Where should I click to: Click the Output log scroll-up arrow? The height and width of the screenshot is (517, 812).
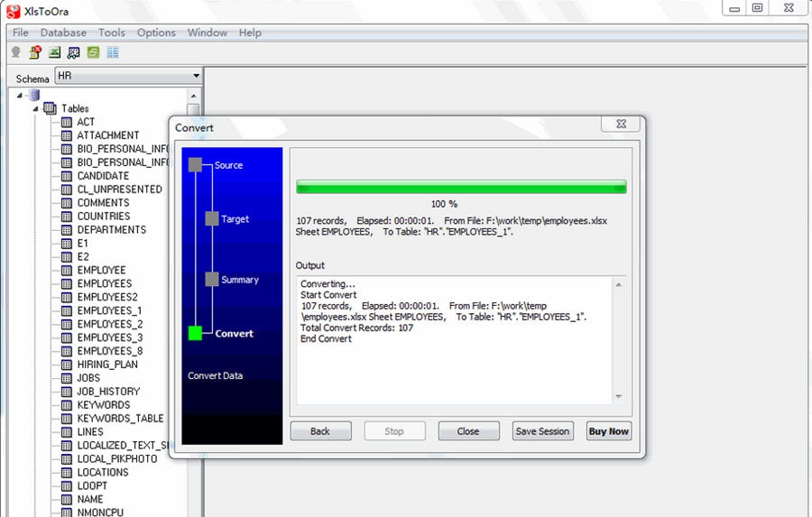pos(618,285)
